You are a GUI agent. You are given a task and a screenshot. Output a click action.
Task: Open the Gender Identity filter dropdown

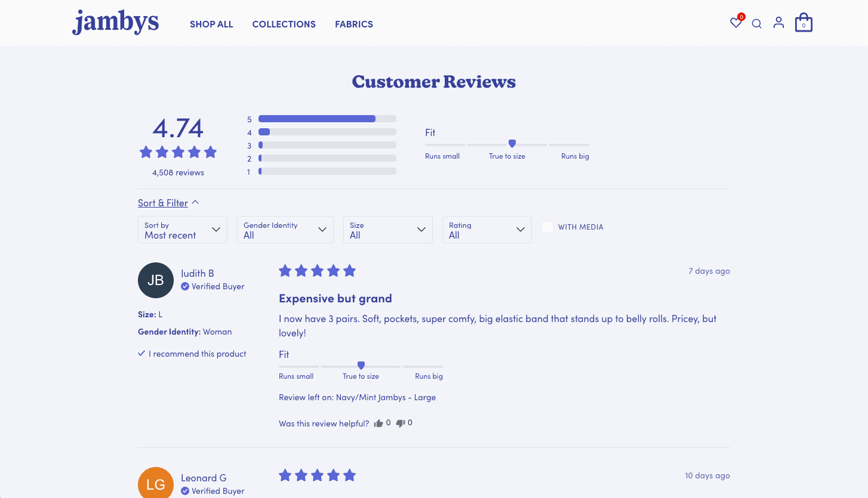(x=285, y=230)
